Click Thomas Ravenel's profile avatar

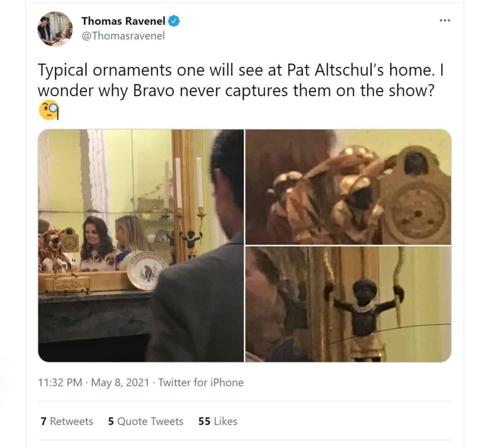55,29
